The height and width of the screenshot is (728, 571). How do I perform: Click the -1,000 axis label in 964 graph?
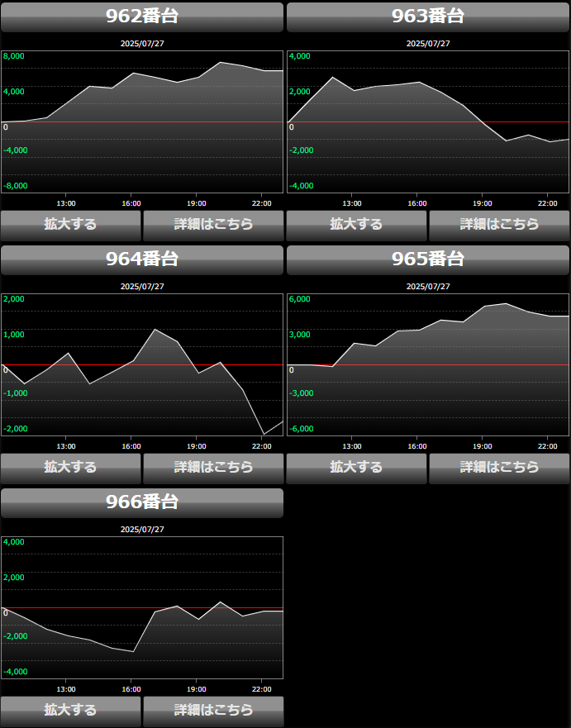[x=16, y=393]
